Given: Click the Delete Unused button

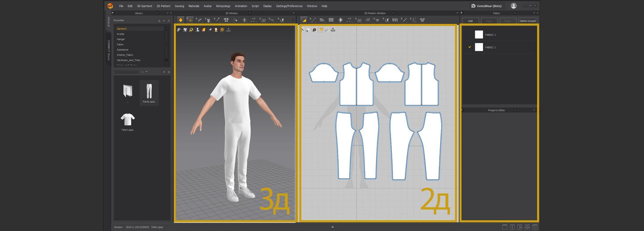Looking at the screenshot, I should (527, 21).
